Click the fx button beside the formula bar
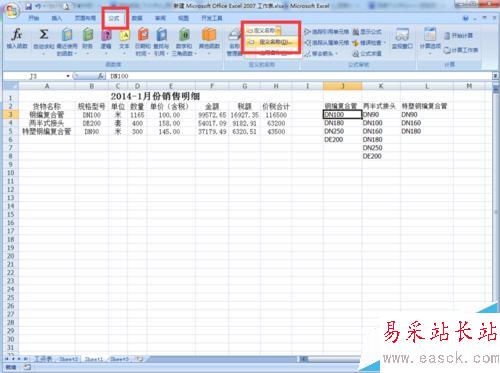Viewport: 500px width, 373px height. [100, 76]
